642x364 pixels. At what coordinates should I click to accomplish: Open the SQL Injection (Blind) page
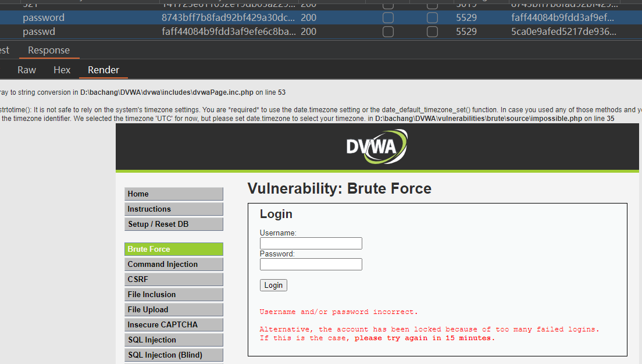click(x=174, y=355)
